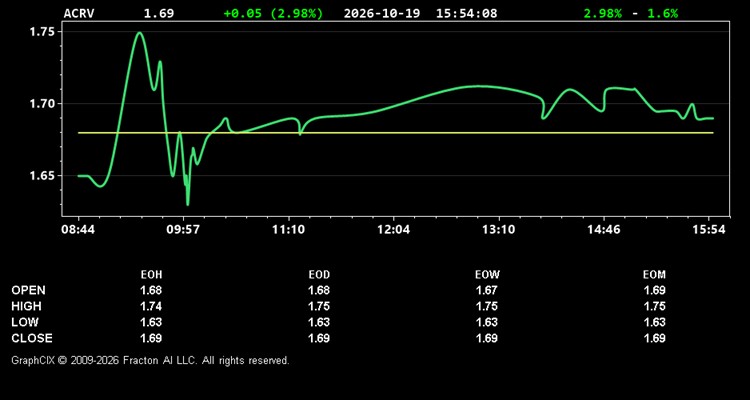Select the EOH column header
Screen dimensions: 750x400
tap(151, 275)
